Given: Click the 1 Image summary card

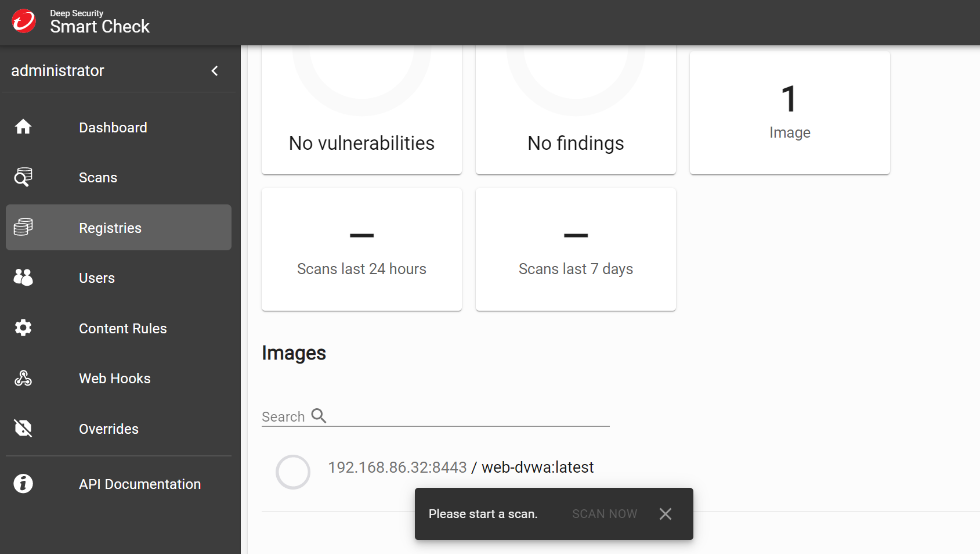Looking at the screenshot, I should [x=790, y=113].
